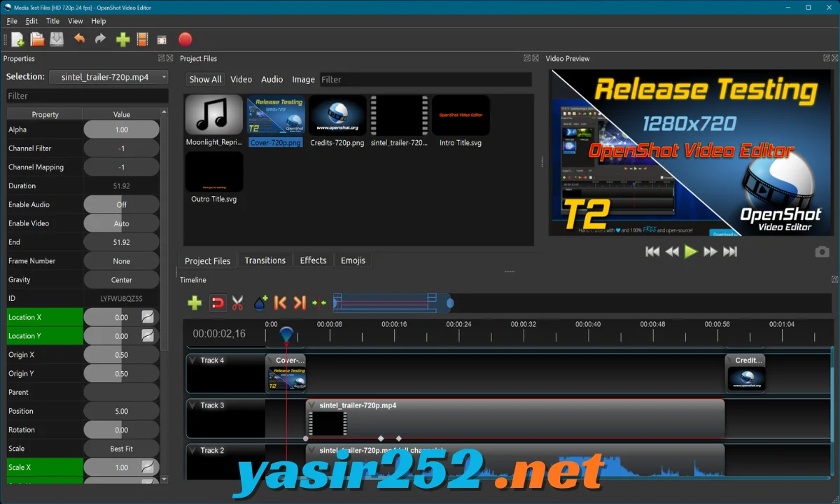Change the Scale Best Fit value
This screenshot has width=840, height=504.
pyautogui.click(x=122, y=449)
